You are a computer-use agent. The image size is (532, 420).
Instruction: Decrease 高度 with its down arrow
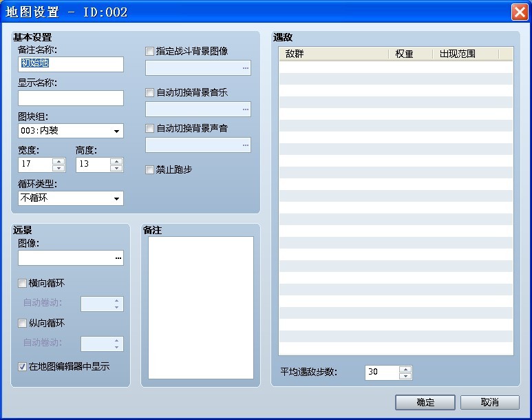click(116, 168)
